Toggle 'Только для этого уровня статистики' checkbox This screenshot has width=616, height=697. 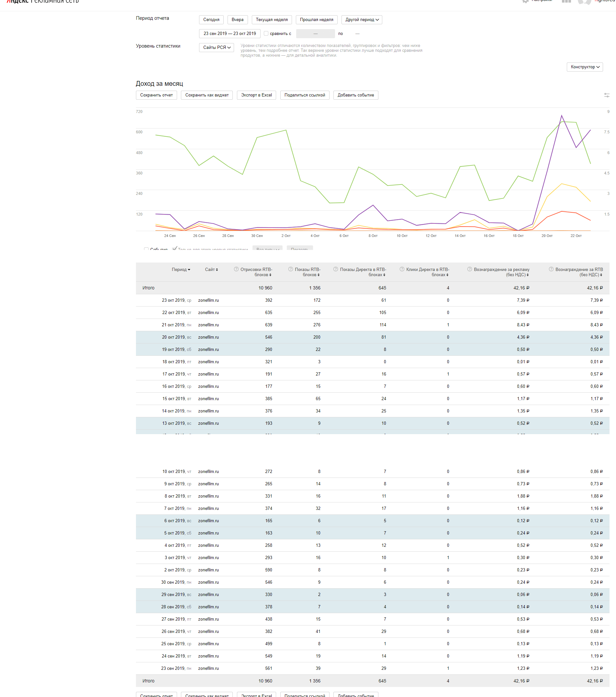174,249
